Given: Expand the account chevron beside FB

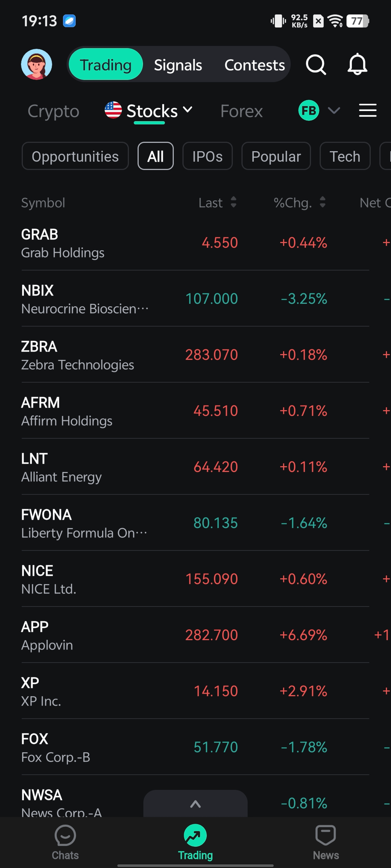Looking at the screenshot, I should coord(334,110).
